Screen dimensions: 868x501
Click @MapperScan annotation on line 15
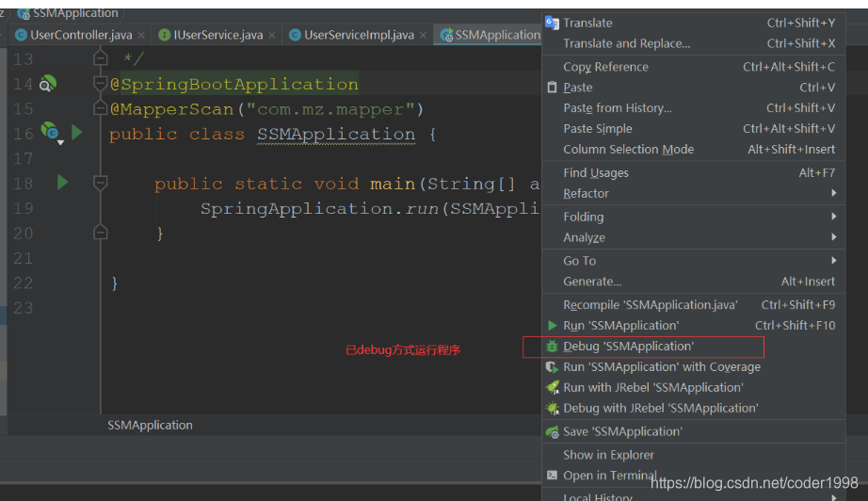point(171,109)
